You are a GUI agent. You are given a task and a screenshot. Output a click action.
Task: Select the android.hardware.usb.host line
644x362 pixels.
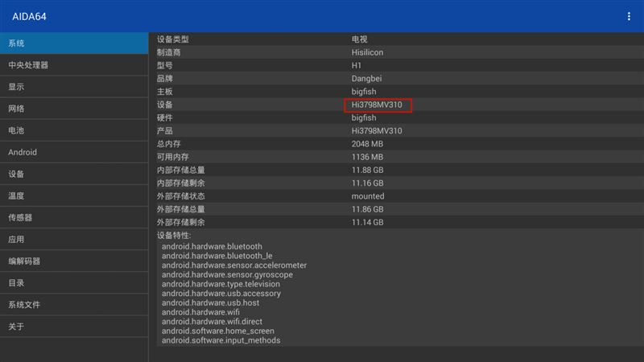(x=210, y=303)
